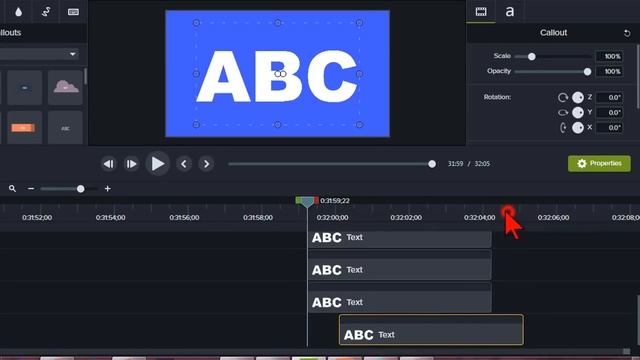Click the playback scrubber knob
Viewport: 640px width, 360px height.
tap(432, 164)
